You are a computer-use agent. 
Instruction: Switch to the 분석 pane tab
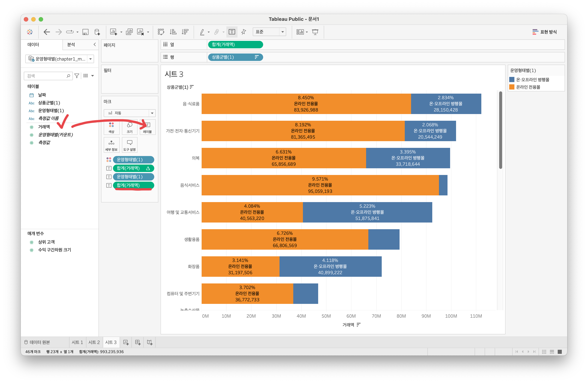71,45
